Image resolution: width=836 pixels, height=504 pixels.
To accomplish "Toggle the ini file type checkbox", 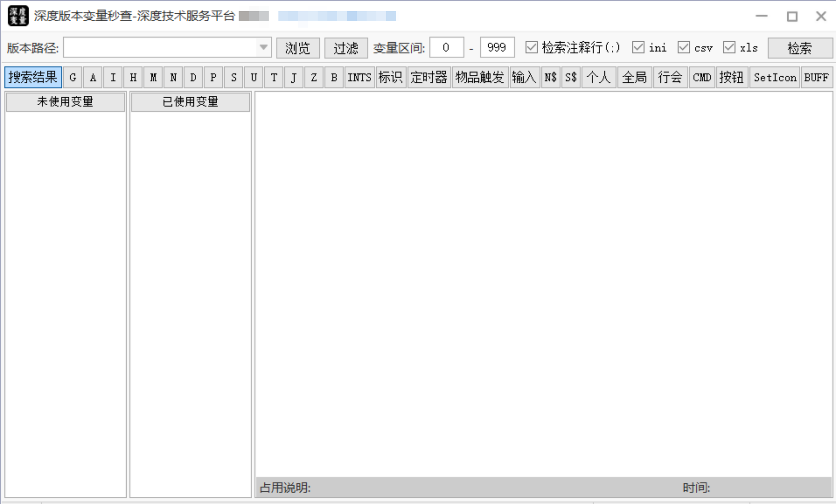I will point(638,47).
